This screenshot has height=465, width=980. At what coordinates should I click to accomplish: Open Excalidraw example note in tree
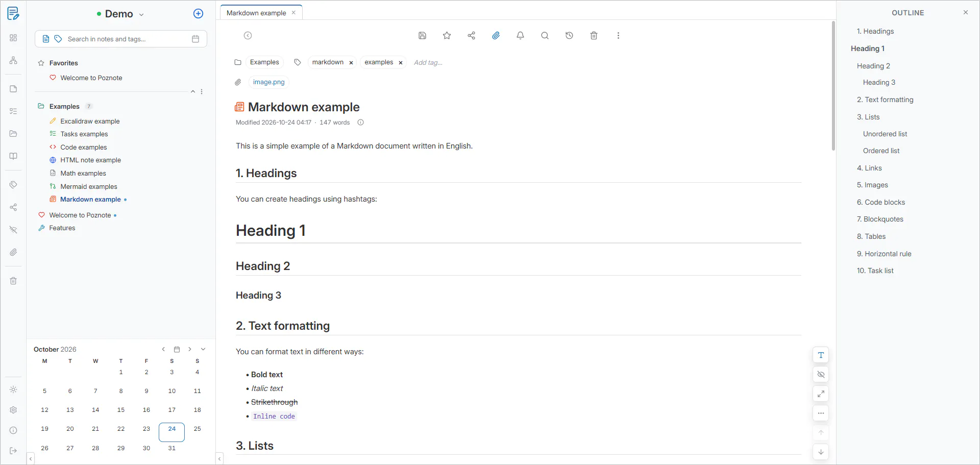[x=90, y=121]
